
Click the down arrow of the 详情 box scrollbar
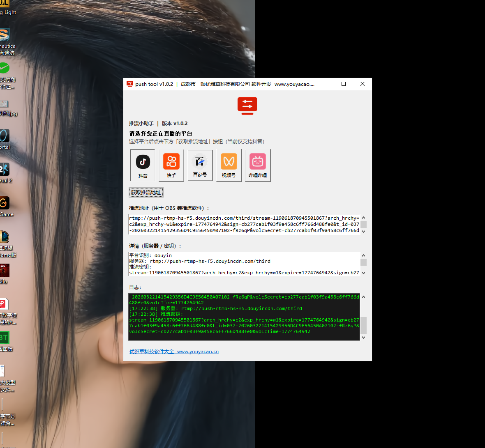click(x=364, y=273)
